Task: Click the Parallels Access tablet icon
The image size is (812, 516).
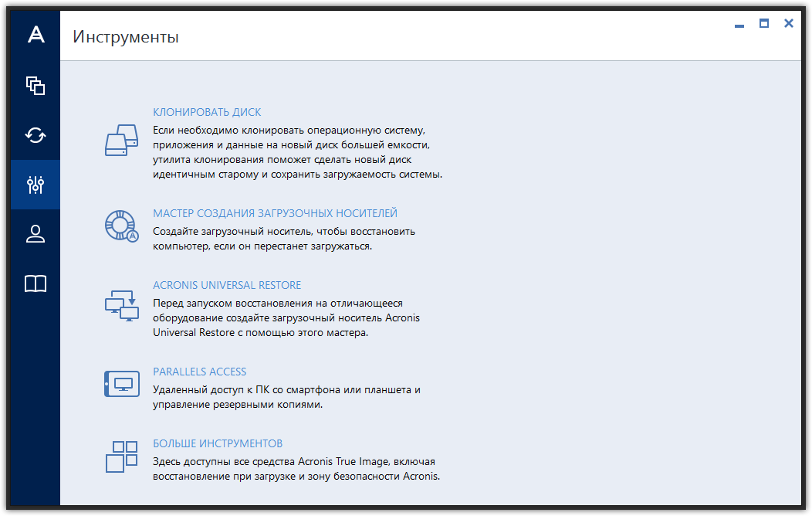Action: pyautogui.click(x=122, y=384)
